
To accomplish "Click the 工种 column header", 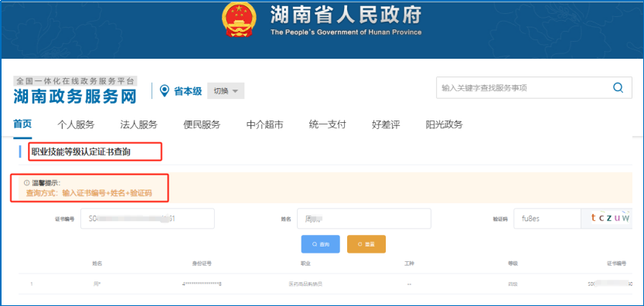I will [x=410, y=263].
